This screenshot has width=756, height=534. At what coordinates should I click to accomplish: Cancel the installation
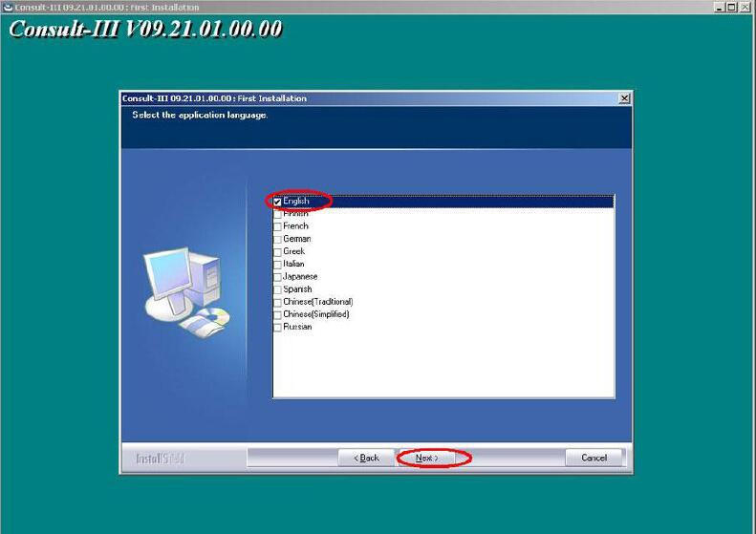594,458
